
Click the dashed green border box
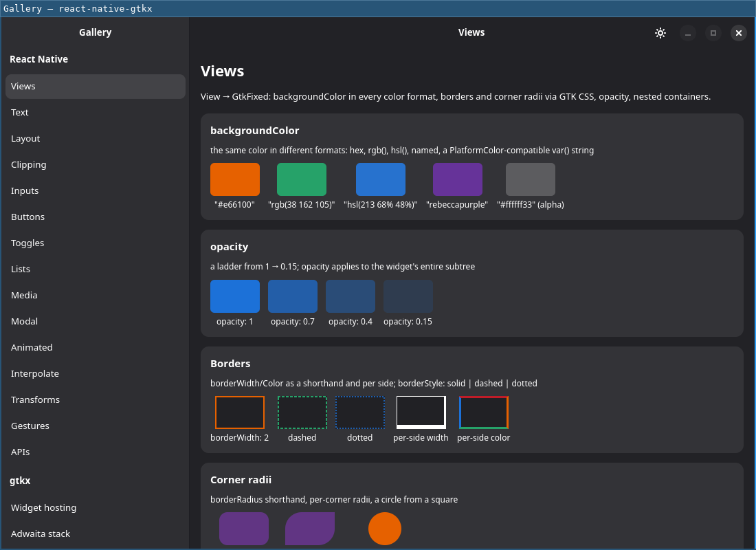pyautogui.click(x=302, y=412)
